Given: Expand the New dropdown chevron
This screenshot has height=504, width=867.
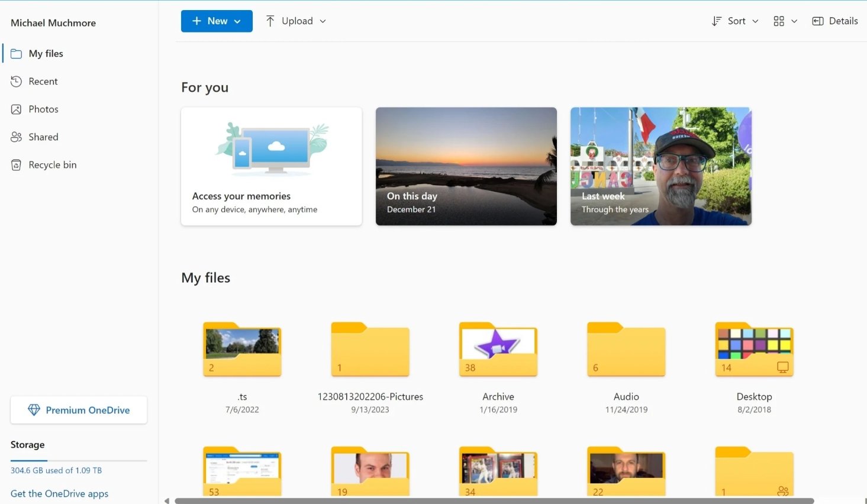Looking at the screenshot, I should (x=237, y=21).
